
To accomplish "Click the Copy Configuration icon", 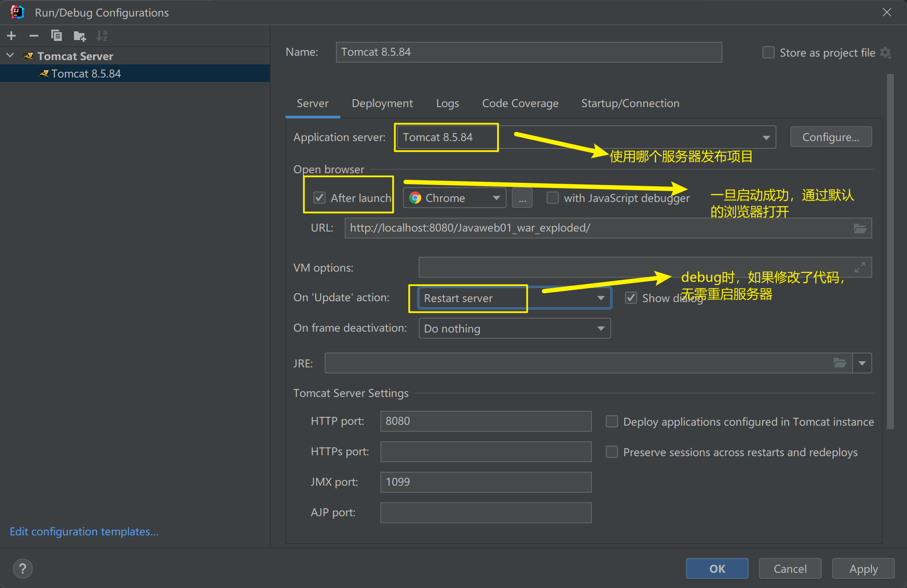I will coord(57,36).
